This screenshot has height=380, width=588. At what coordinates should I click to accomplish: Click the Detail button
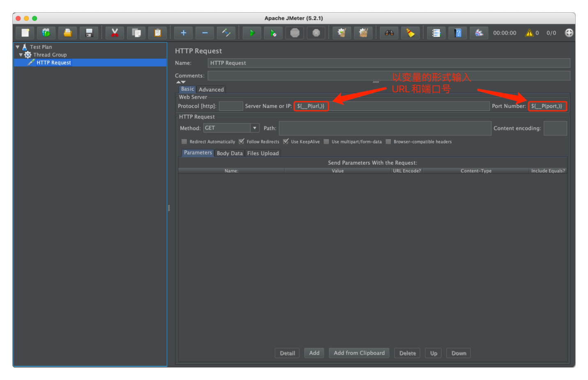287,353
